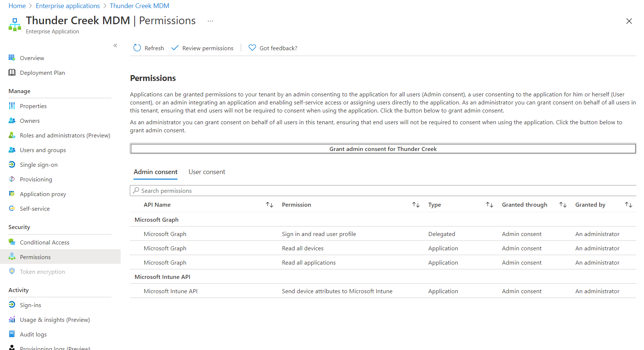Open the ellipsis more options menu
644x350 pixels.
click(210, 21)
